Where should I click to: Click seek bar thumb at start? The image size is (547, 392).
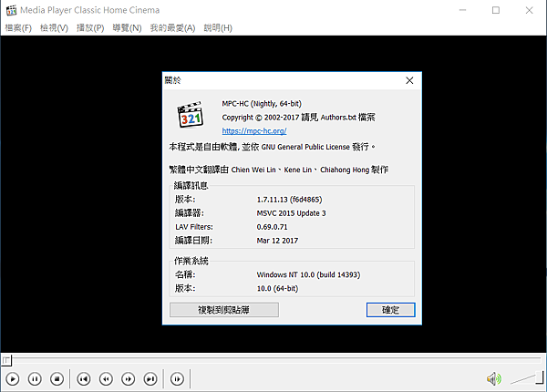point(6,360)
